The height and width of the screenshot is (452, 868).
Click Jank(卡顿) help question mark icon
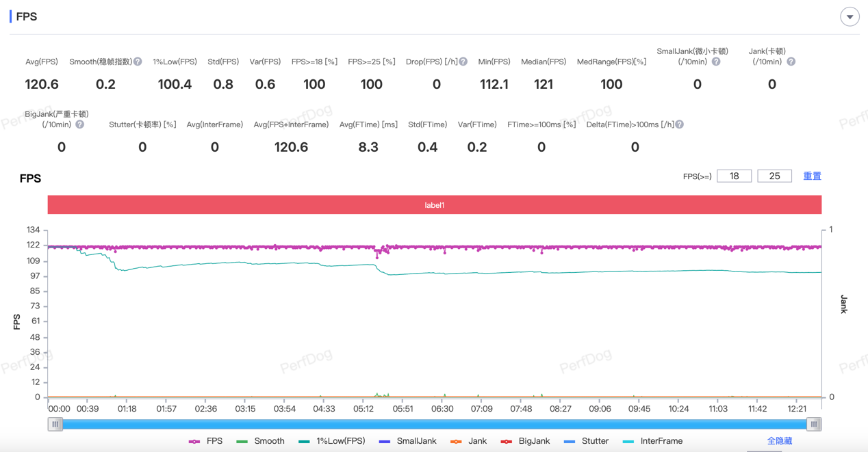pyautogui.click(x=791, y=62)
